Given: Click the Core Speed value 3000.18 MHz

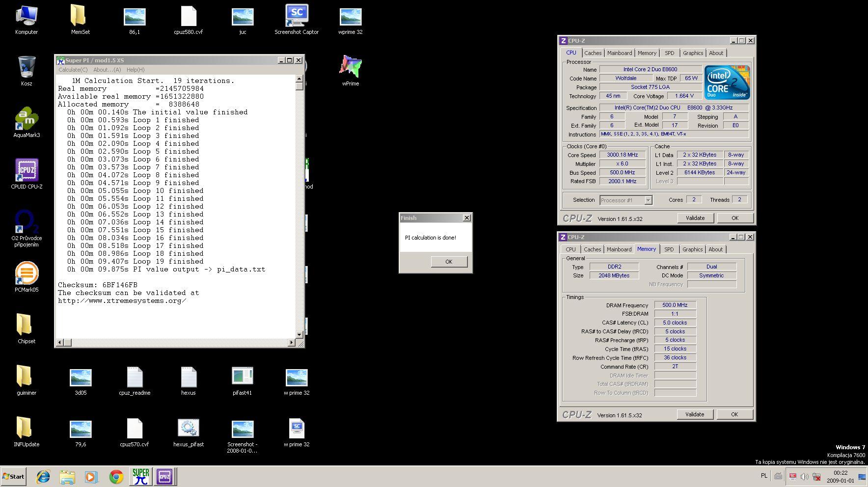Looking at the screenshot, I should click(x=623, y=155).
